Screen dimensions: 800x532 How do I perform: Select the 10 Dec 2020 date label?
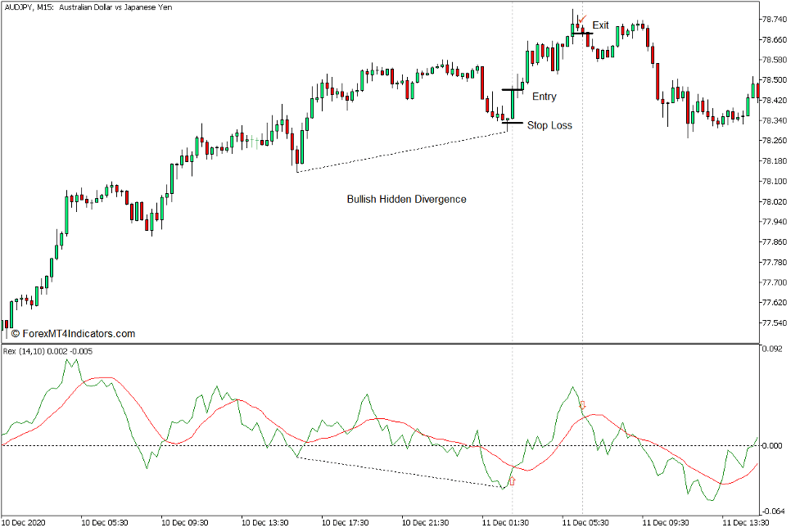[25, 522]
